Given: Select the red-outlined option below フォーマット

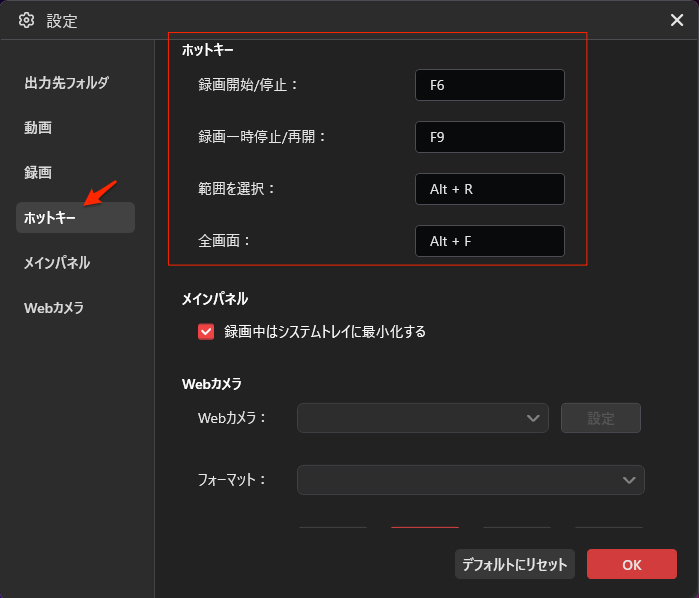Looking at the screenshot, I should pyautogui.click(x=424, y=527).
